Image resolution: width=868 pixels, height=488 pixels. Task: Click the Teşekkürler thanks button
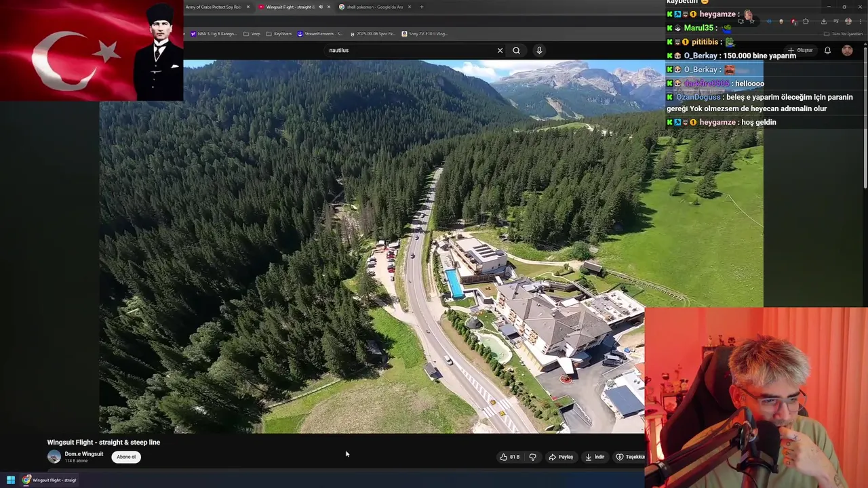click(630, 457)
